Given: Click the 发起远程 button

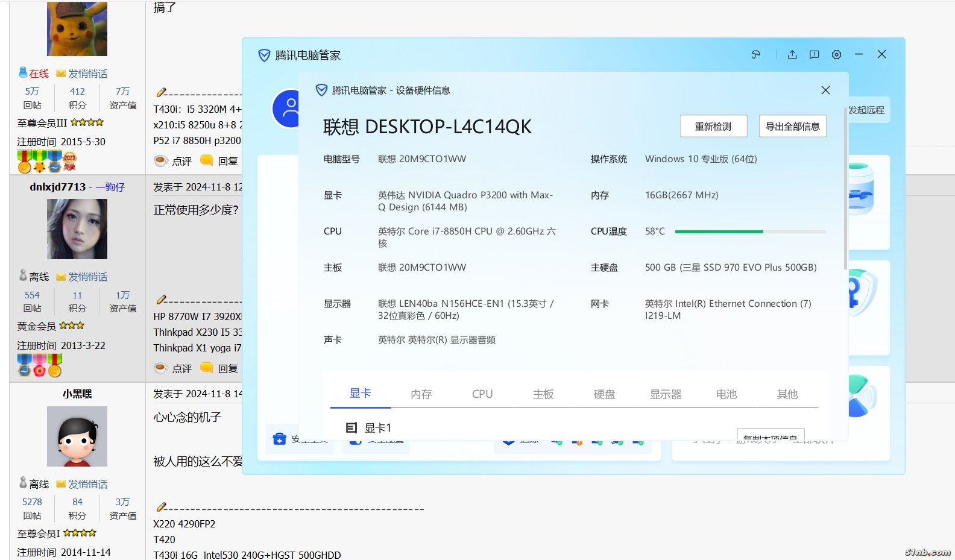Looking at the screenshot, I should pyautogui.click(x=866, y=110).
